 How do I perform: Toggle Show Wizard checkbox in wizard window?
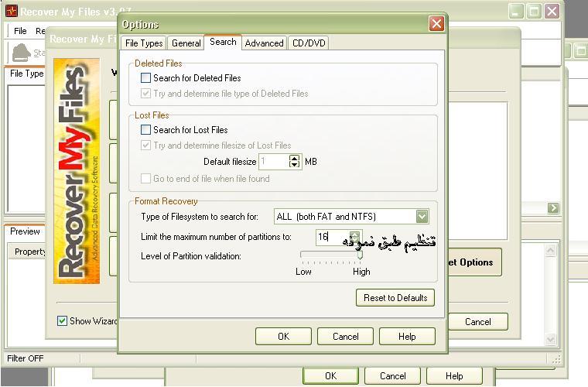click(62, 321)
